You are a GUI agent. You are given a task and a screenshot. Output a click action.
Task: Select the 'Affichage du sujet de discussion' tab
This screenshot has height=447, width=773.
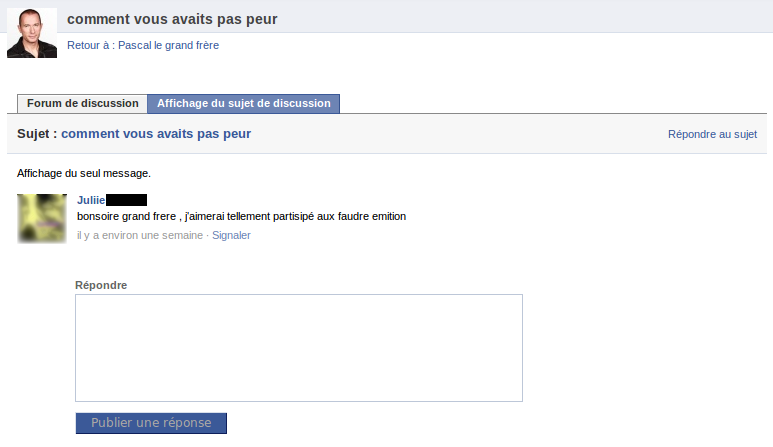(x=244, y=103)
